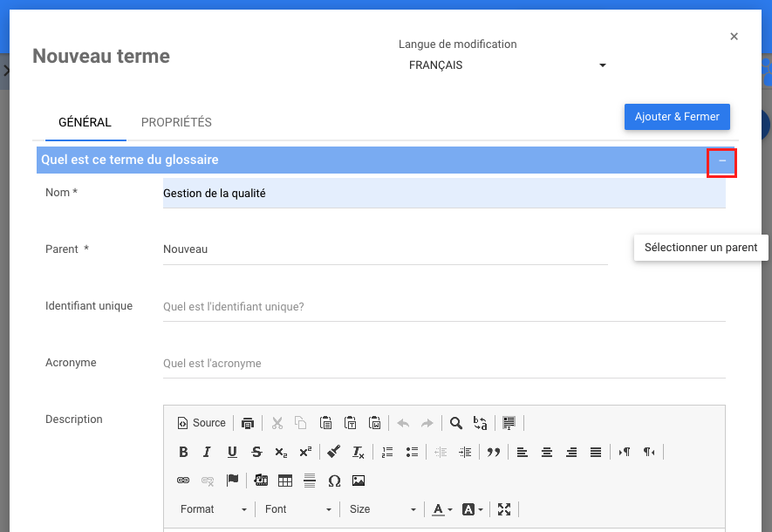Close the Nouveau terme dialog
The image size is (772, 532).
coord(734,37)
